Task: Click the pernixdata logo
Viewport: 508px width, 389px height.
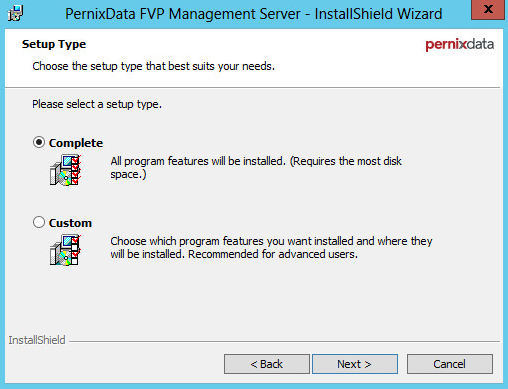Action: [459, 44]
